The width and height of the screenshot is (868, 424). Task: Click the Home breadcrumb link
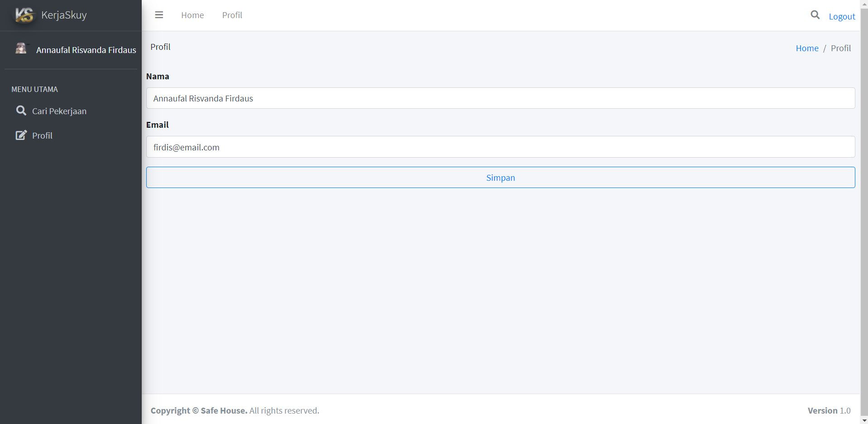tap(807, 48)
